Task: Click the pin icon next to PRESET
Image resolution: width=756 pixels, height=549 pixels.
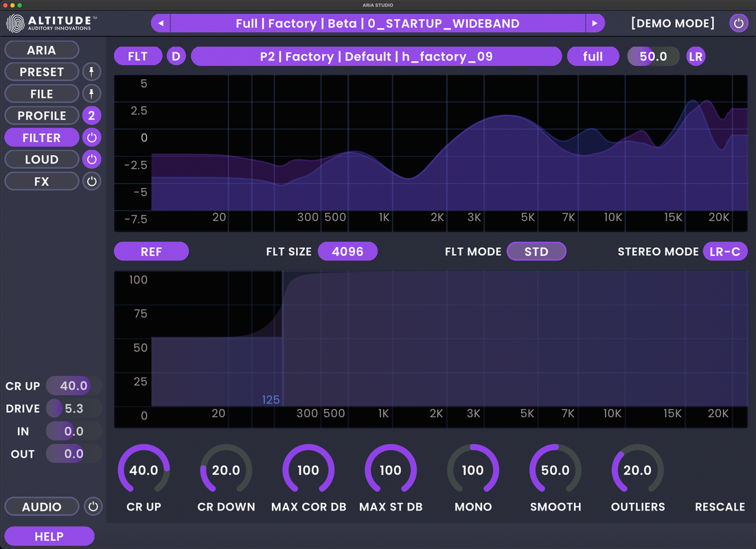Action: coord(91,72)
